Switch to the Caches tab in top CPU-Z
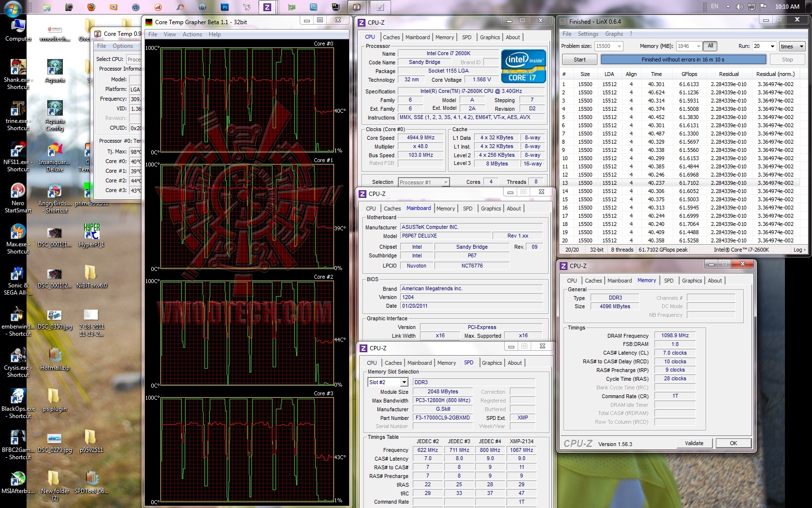The image size is (812, 508). pyautogui.click(x=391, y=37)
